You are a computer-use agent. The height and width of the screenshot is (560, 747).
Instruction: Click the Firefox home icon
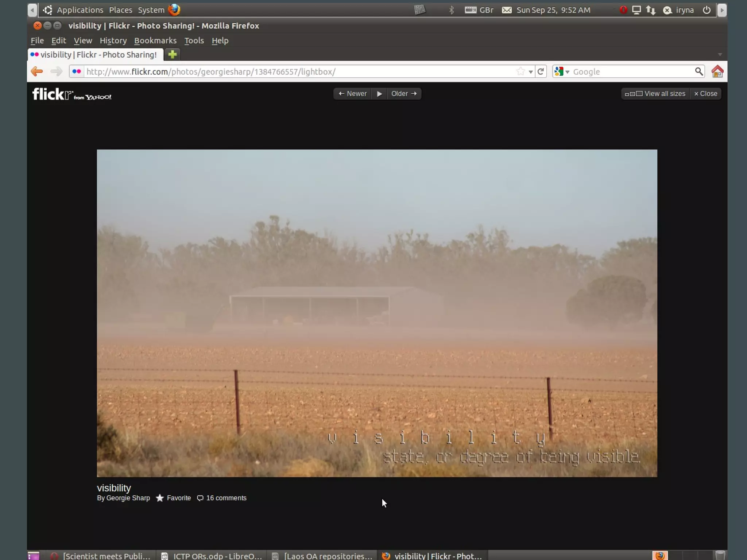point(717,71)
